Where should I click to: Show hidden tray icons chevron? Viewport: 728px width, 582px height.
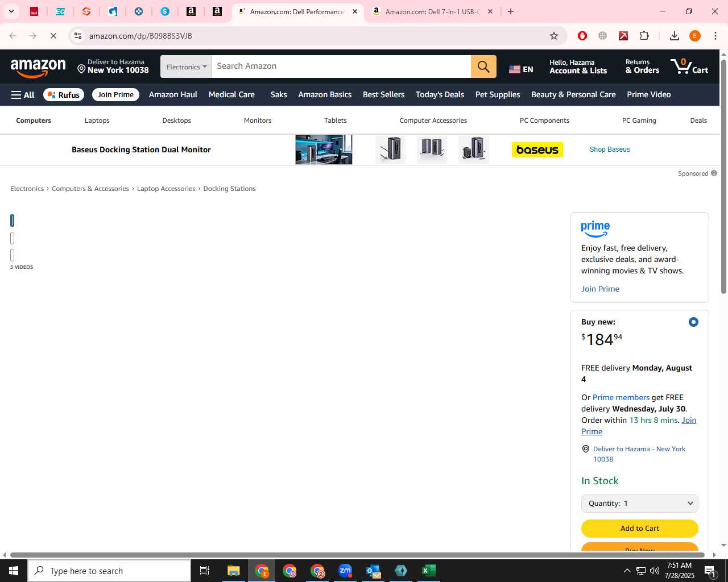coord(627,571)
